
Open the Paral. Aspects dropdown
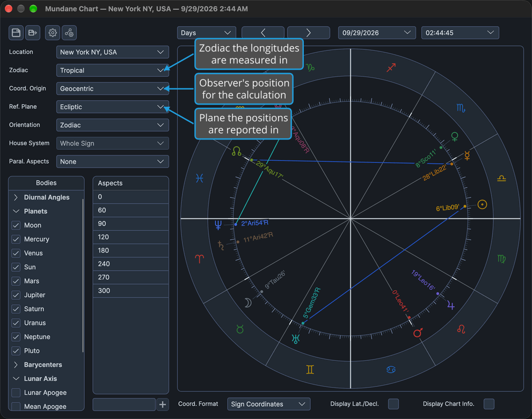pos(113,161)
